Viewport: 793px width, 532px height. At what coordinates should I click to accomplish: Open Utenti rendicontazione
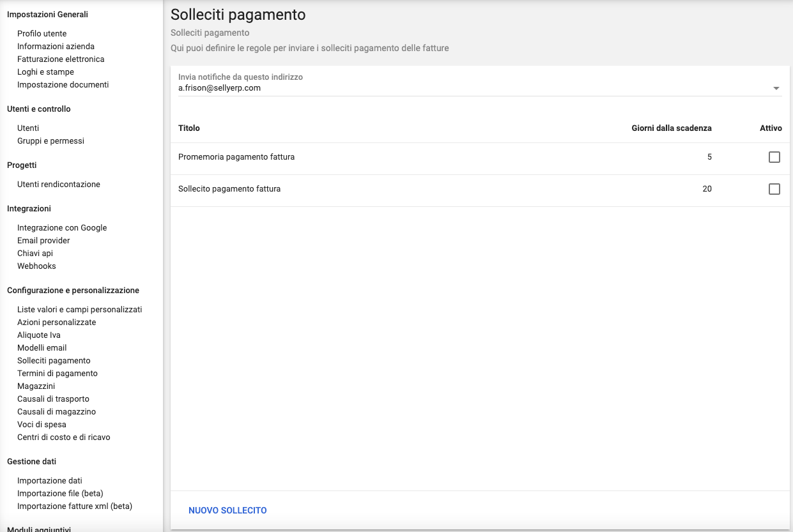coord(59,184)
